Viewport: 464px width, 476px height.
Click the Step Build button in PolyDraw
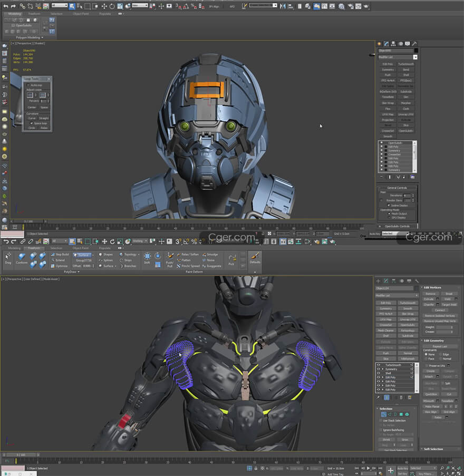pyautogui.click(x=60, y=255)
